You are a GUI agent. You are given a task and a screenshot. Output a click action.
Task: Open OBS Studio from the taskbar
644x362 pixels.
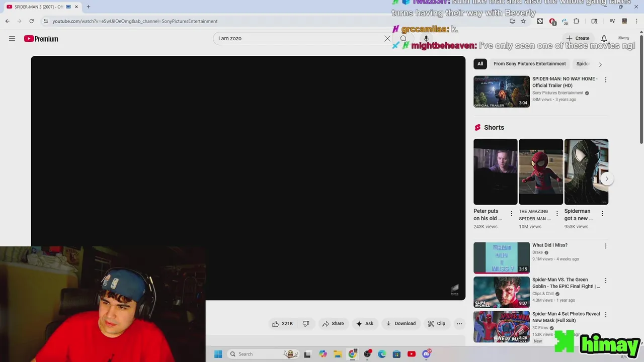click(367, 354)
